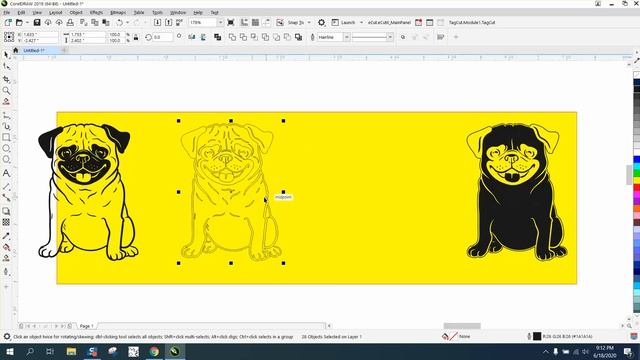Select the Drop Shadow tool

coord(6,211)
